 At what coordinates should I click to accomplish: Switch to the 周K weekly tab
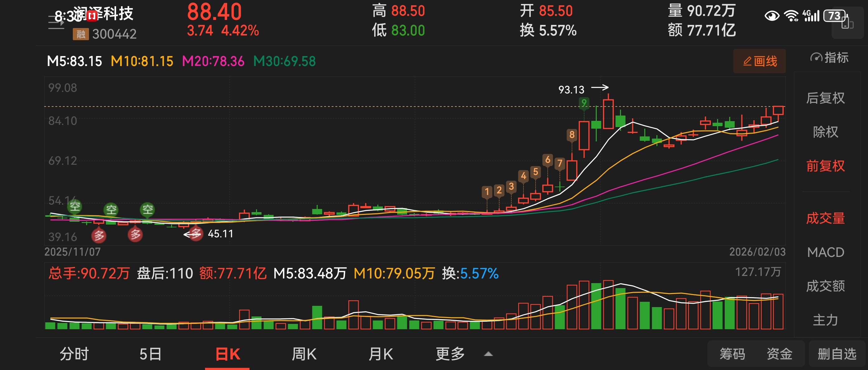coord(304,354)
